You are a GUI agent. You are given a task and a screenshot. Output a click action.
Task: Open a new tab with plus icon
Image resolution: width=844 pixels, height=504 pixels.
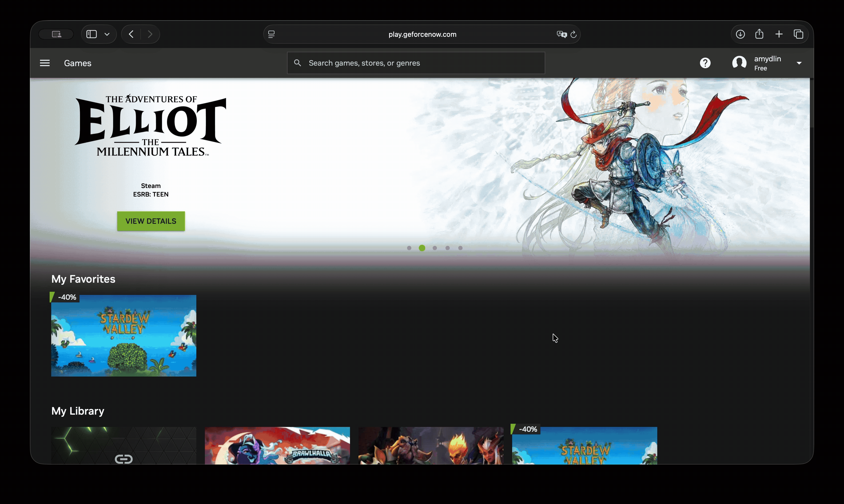(x=779, y=34)
